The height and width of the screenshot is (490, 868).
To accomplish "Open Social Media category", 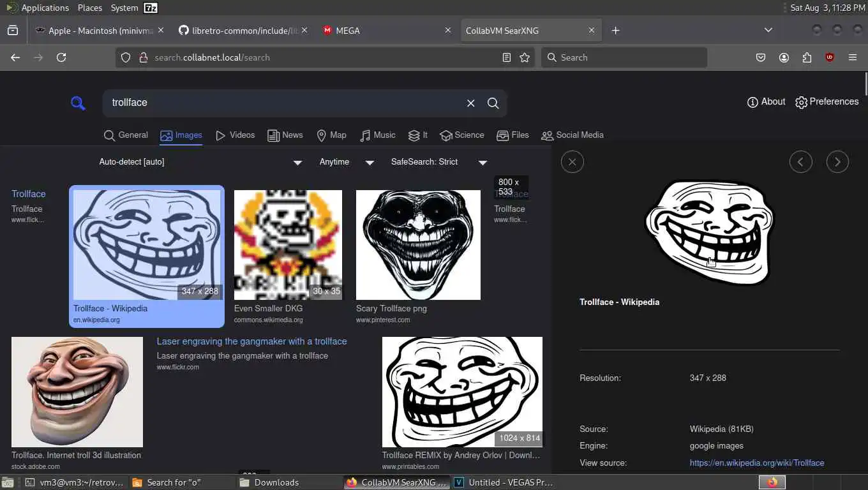I will [x=572, y=135].
